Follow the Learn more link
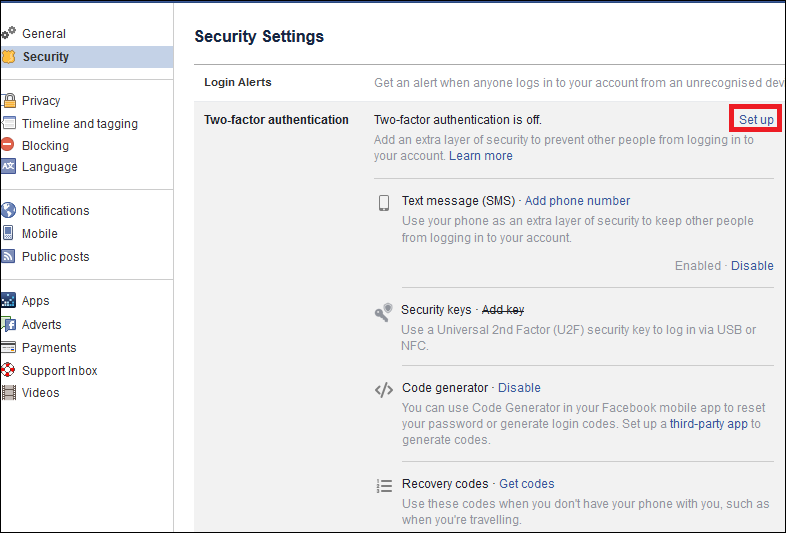 (480, 156)
